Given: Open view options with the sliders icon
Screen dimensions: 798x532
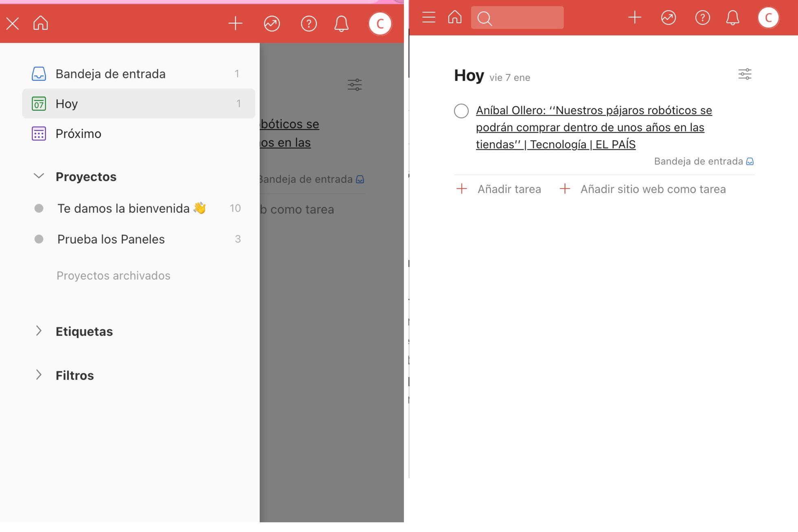Looking at the screenshot, I should pyautogui.click(x=745, y=74).
